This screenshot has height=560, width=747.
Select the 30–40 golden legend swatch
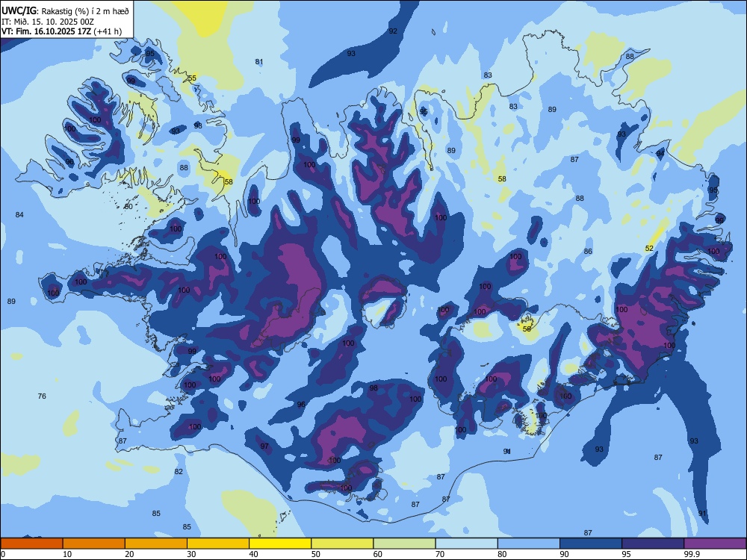click(218, 544)
